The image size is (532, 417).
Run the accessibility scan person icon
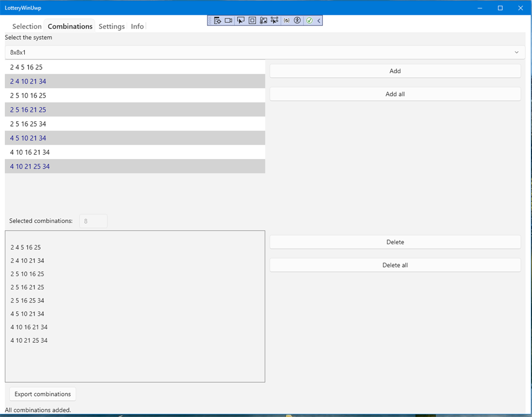coord(297,20)
